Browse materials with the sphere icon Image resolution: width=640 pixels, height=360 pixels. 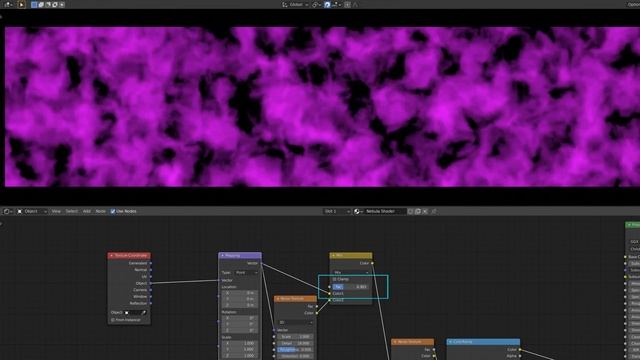[x=358, y=211]
